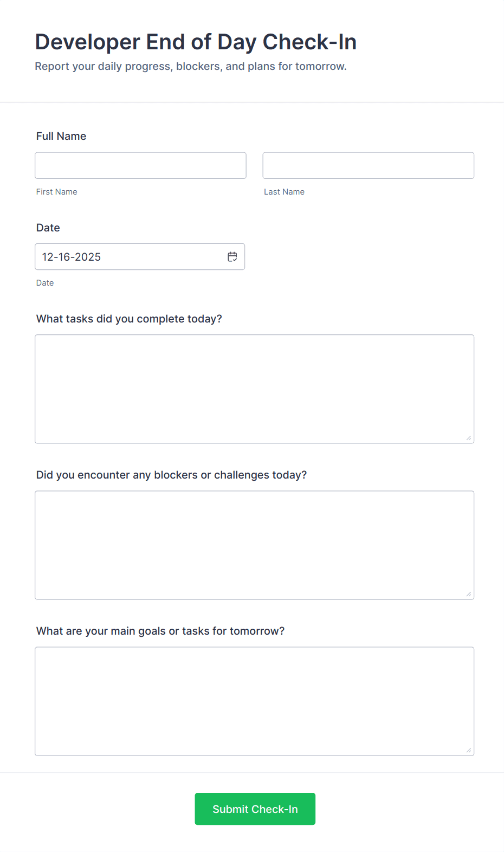
Task: Select the date picker icon in the Date field
Action: tap(232, 256)
